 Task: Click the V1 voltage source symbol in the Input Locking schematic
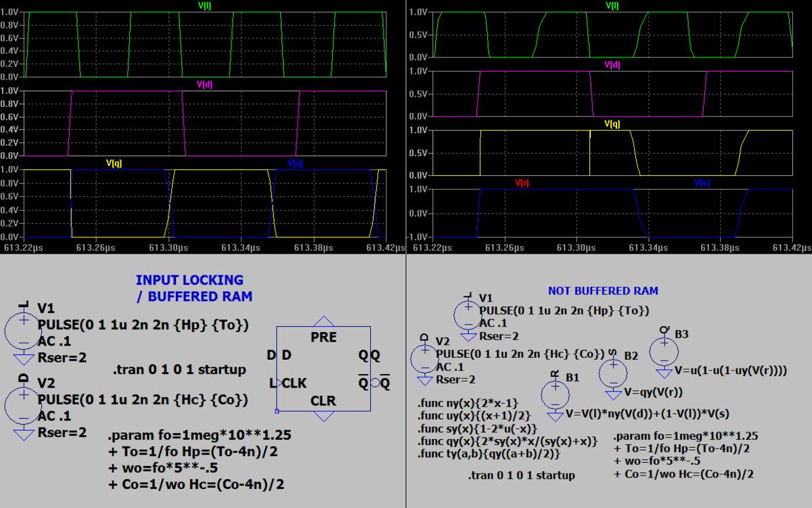tap(23, 331)
